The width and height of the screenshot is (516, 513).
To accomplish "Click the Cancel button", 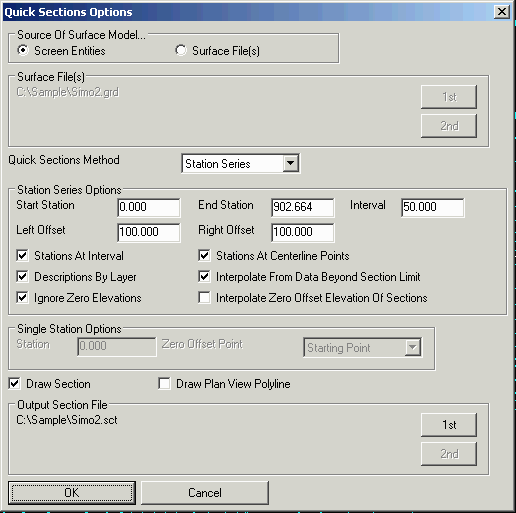I will tap(205, 493).
